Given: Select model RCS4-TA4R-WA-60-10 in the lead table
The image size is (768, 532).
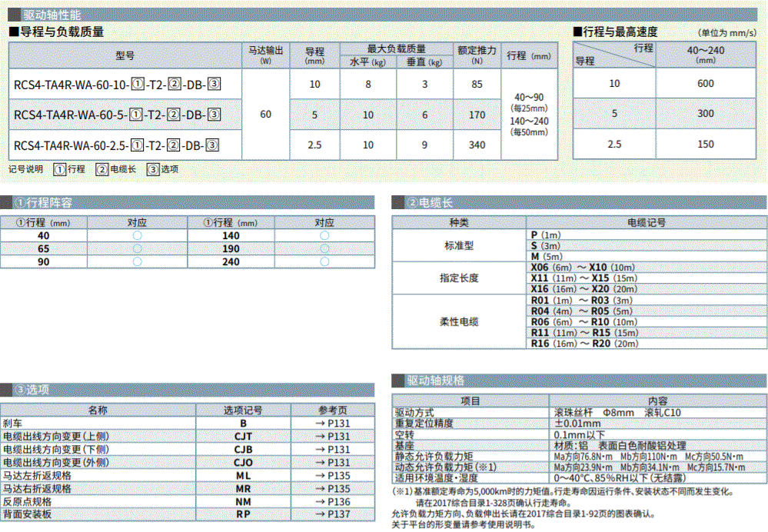Looking at the screenshot, I should pos(118,85).
